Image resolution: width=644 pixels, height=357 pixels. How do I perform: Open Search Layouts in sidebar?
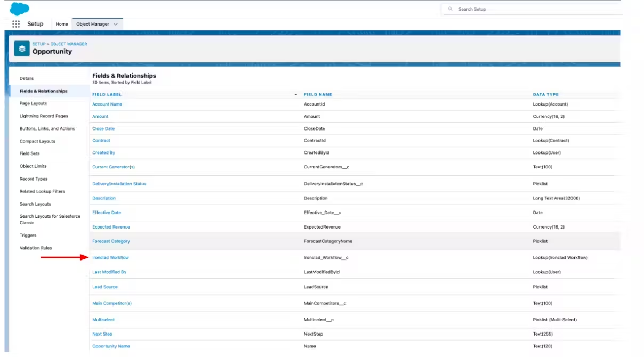[x=35, y=204]
